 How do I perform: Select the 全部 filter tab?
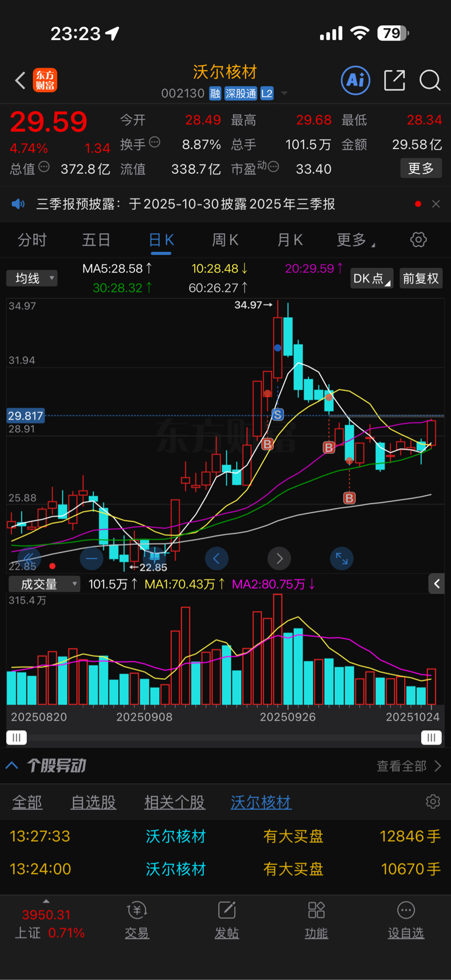point(27,802)
